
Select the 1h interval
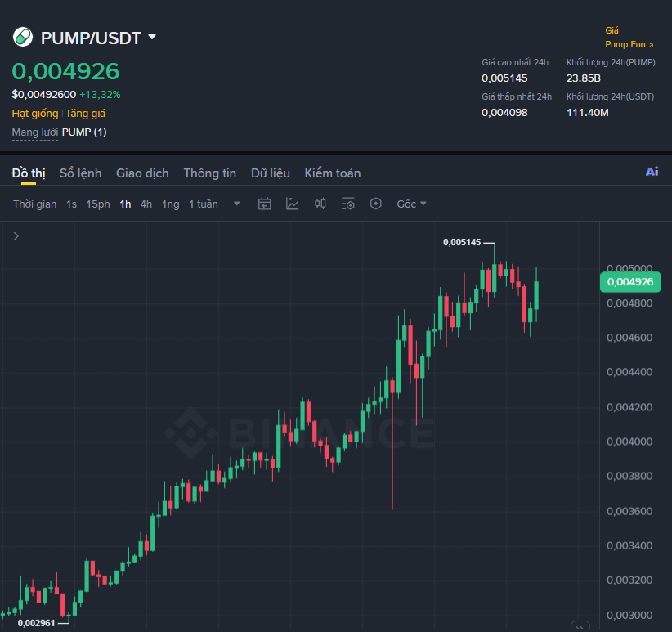[125, 204]
